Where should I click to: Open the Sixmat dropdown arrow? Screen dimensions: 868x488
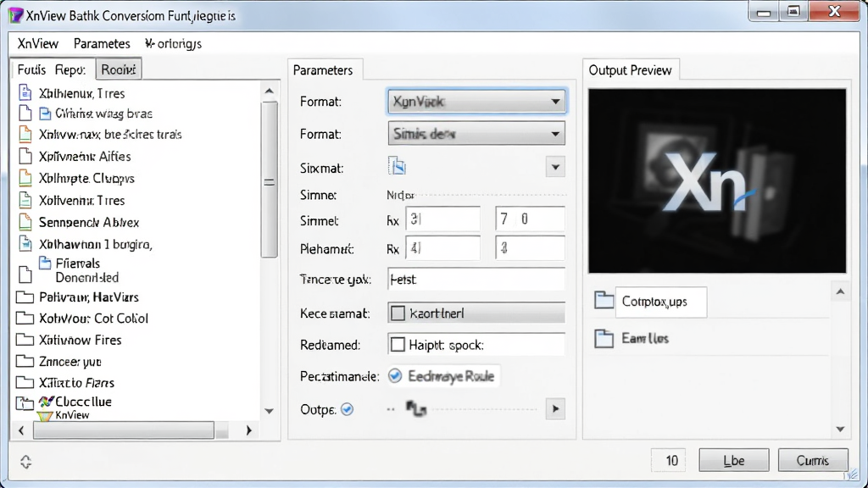(x=555, y=167)
